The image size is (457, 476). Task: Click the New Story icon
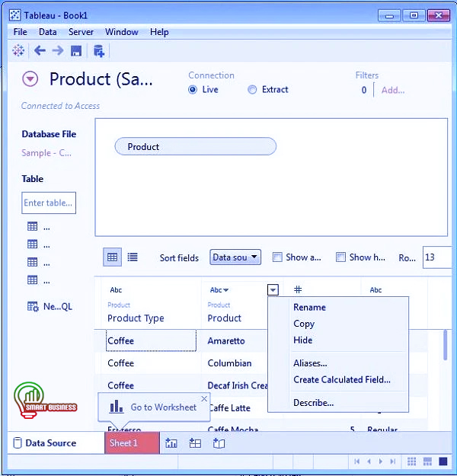coord(219,443)
